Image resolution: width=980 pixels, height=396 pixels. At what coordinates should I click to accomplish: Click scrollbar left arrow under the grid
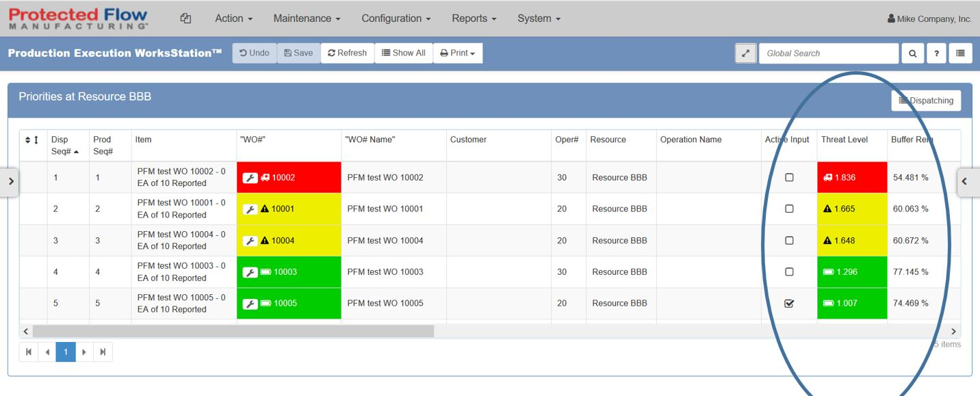pyautogui.click(x=26, y=331)
